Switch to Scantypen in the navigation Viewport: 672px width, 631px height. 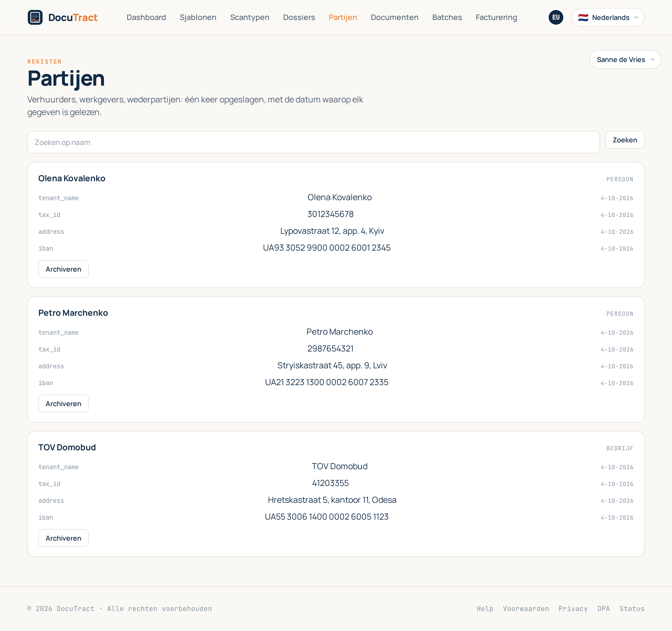250,17
